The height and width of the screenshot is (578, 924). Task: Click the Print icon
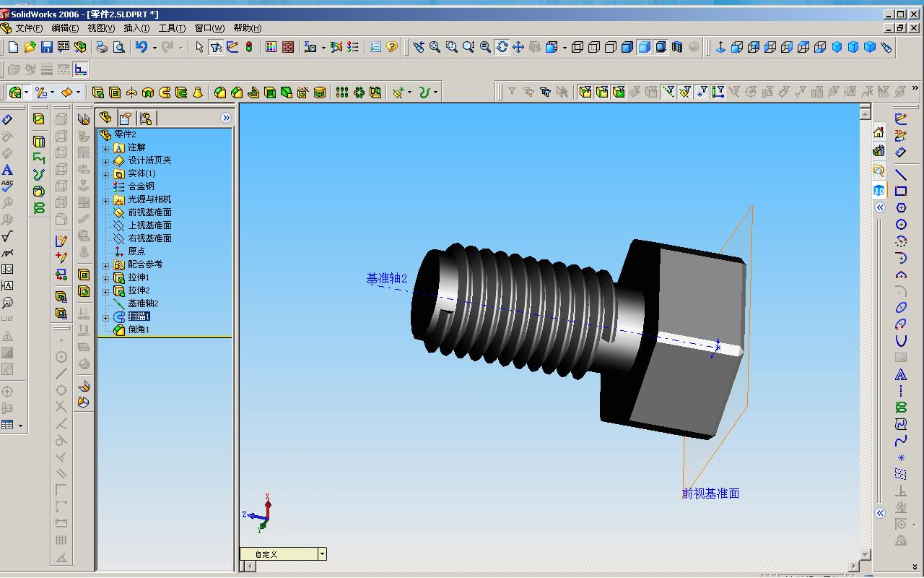(x=102, y=47)
